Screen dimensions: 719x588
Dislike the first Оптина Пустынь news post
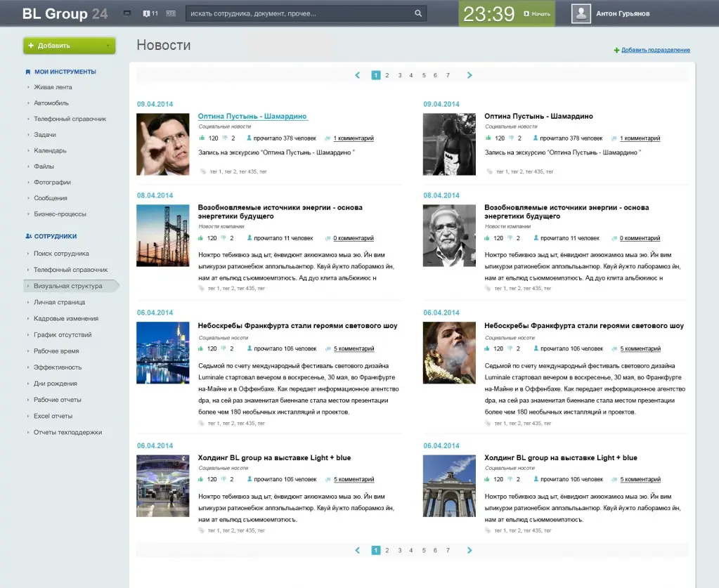click(224, 138)
